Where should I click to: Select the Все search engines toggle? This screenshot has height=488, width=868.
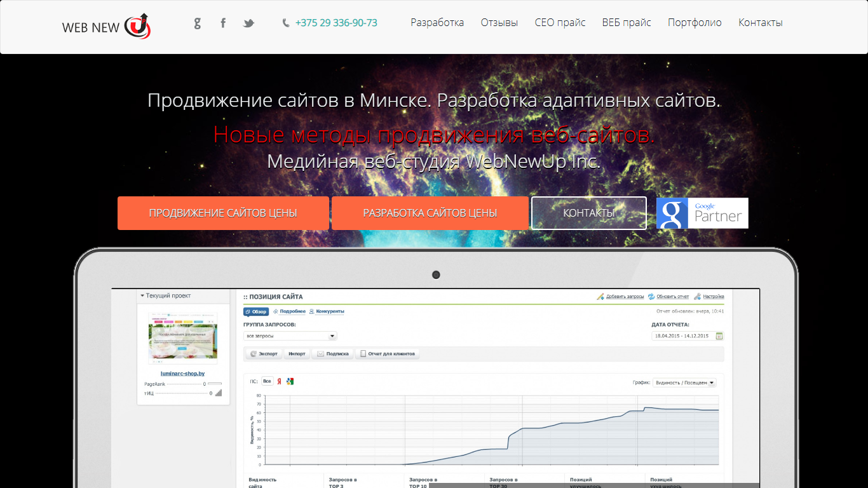(267, 381)
